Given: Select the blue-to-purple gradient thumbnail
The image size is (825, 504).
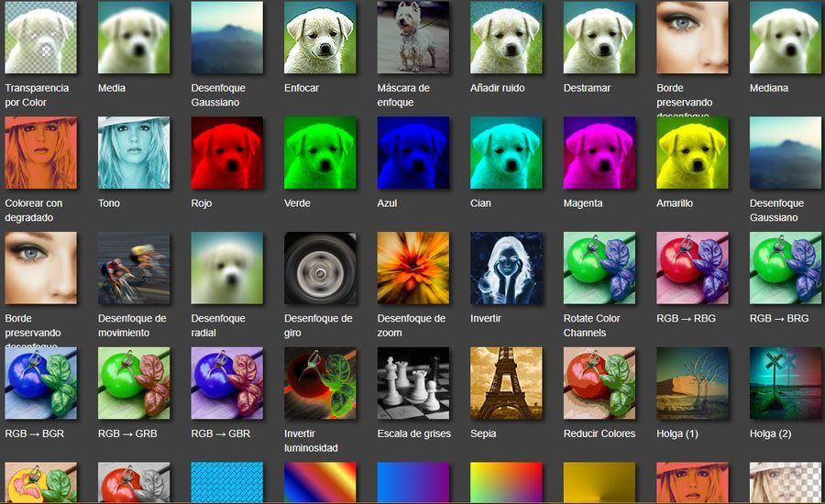Looking at the screenshot, I should point(413,482).
